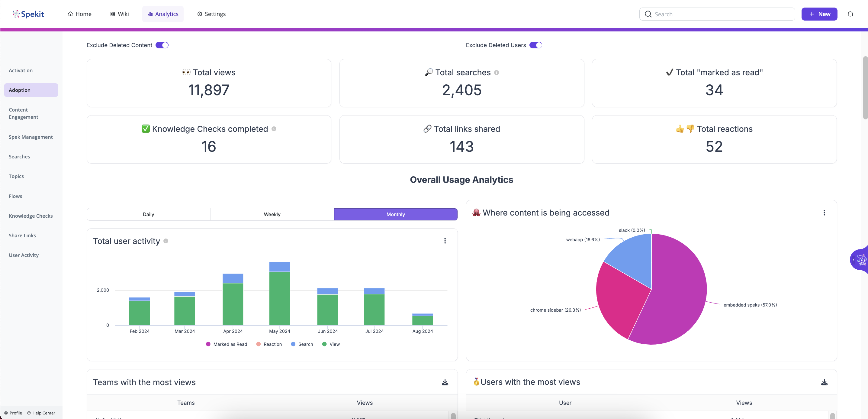This screenshot has width=868, height=419.
Task: Click the page vertical scrollbar
Action: pyautogui.click(x=865, y=88)
